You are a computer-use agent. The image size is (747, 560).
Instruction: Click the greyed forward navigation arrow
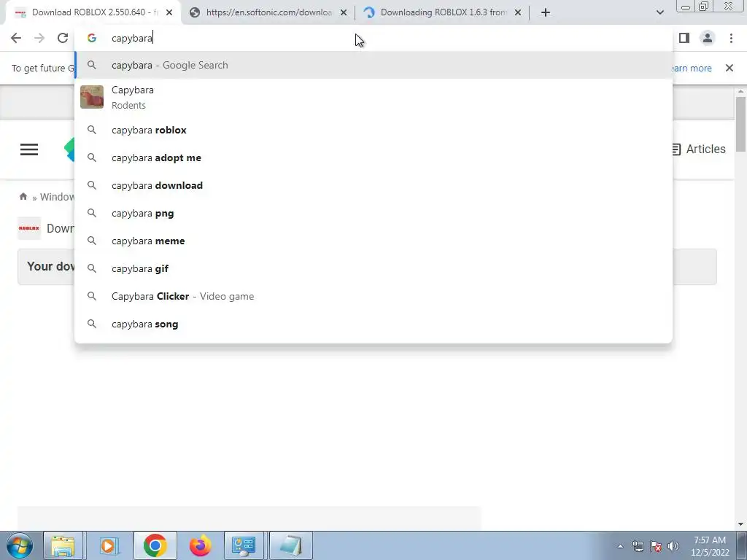[x=39, y=38]
